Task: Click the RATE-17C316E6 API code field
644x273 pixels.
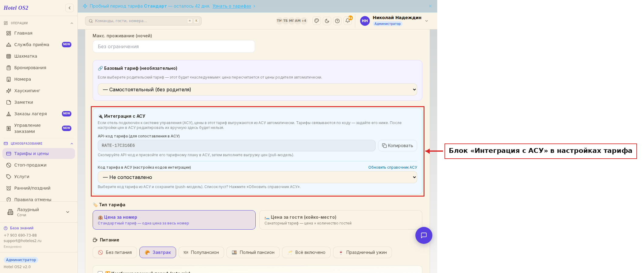Action: tap(237, 146)
